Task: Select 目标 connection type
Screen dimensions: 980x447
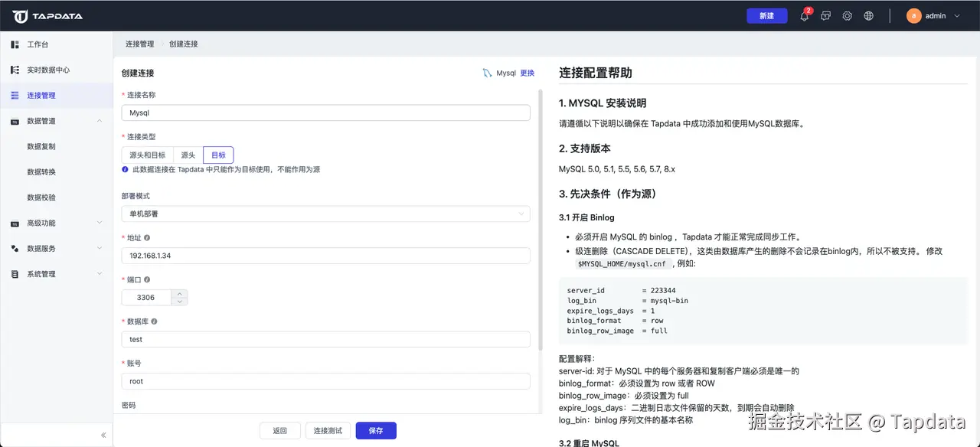Action: point(218,155)
